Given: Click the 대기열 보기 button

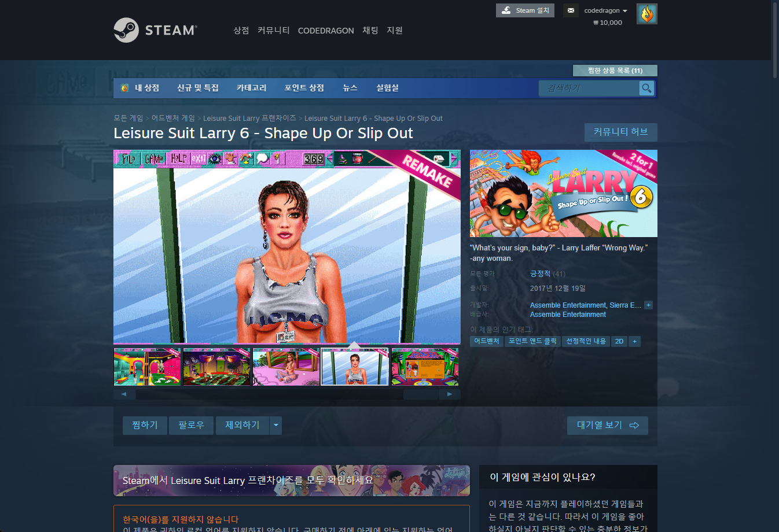Looking at the screenshot, I should point(608,425).
